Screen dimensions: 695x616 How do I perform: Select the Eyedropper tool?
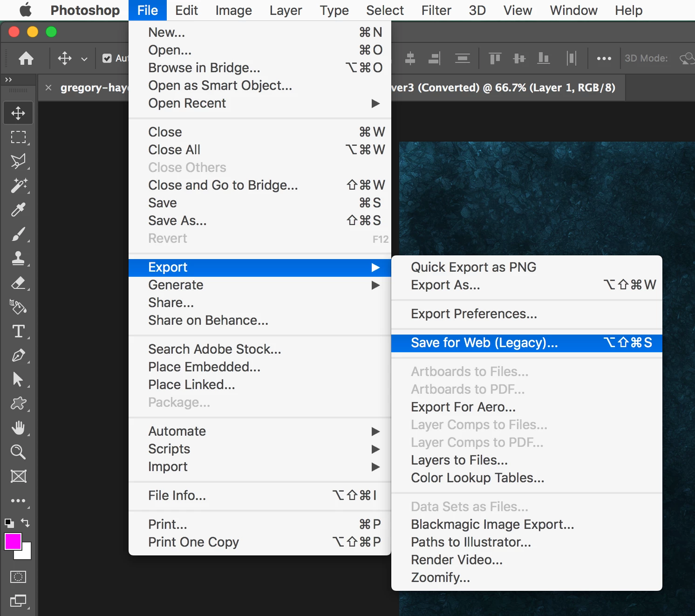18,210
